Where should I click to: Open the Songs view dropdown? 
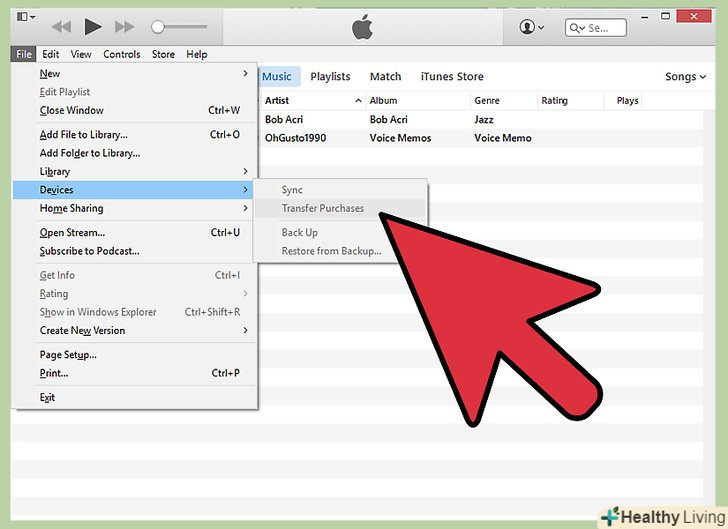[685, 77]
